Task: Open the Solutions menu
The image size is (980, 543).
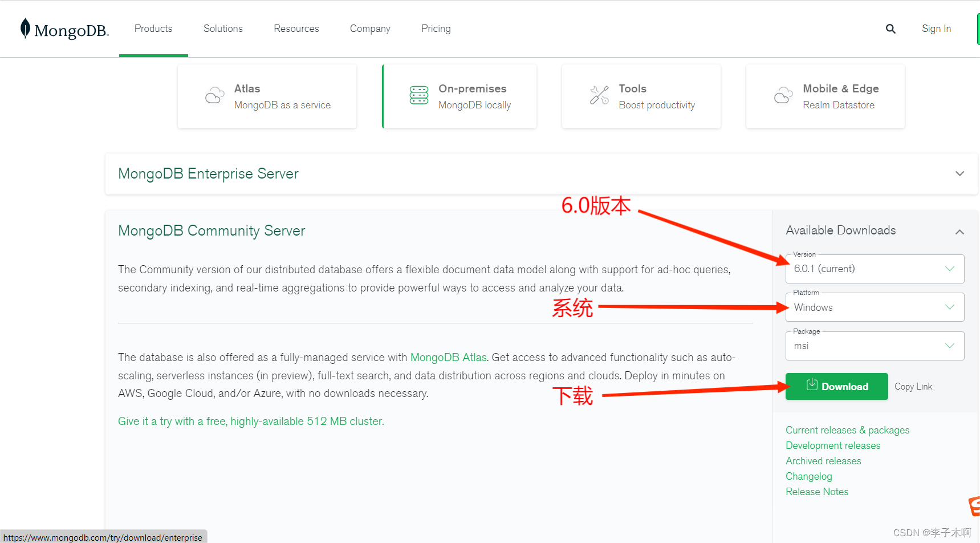Action: [223, 29]
